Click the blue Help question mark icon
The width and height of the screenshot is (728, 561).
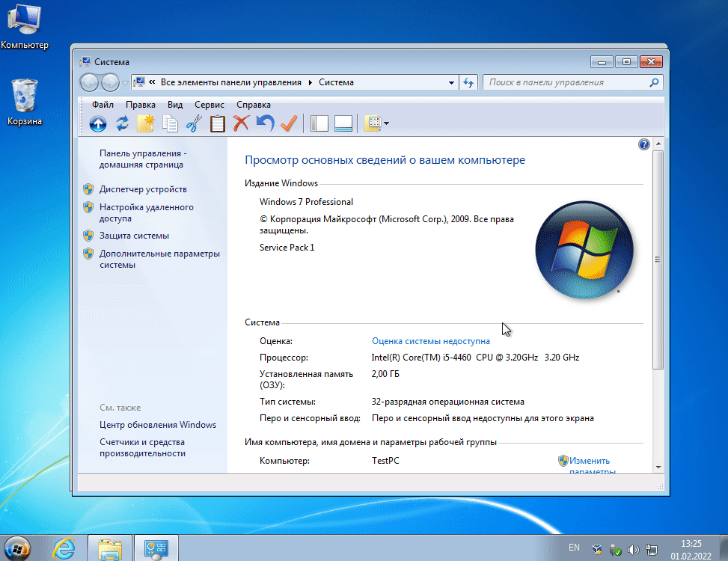click(644, 144)
